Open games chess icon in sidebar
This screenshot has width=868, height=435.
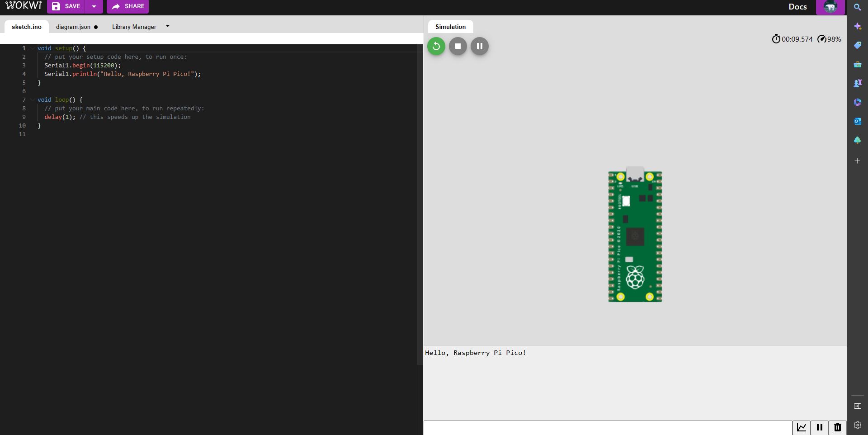pyautogui.click(x=857, y=83)
